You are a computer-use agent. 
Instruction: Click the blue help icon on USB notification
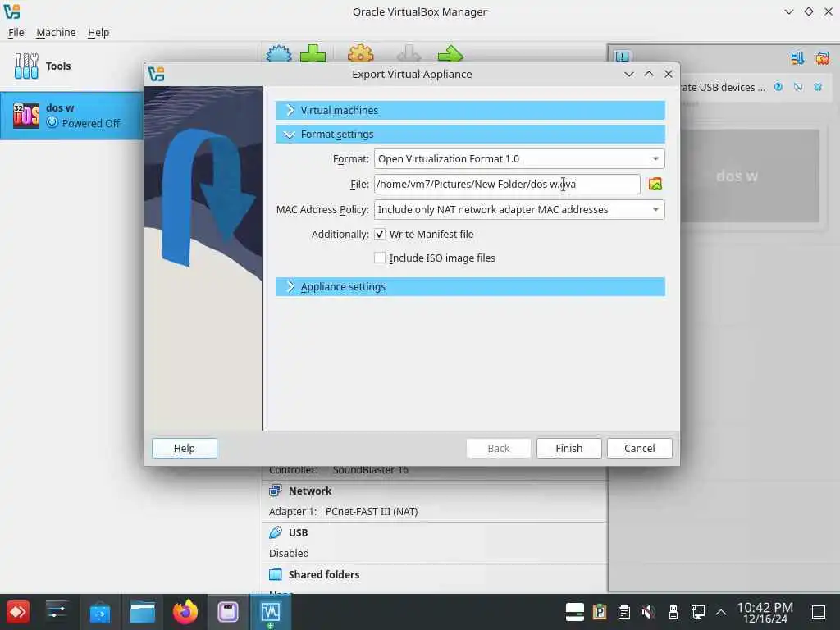778,87
